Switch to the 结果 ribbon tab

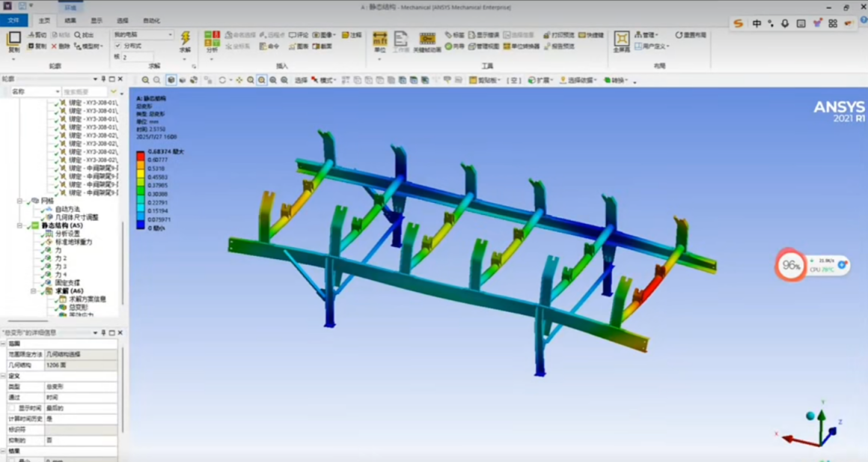coord(70,20)
